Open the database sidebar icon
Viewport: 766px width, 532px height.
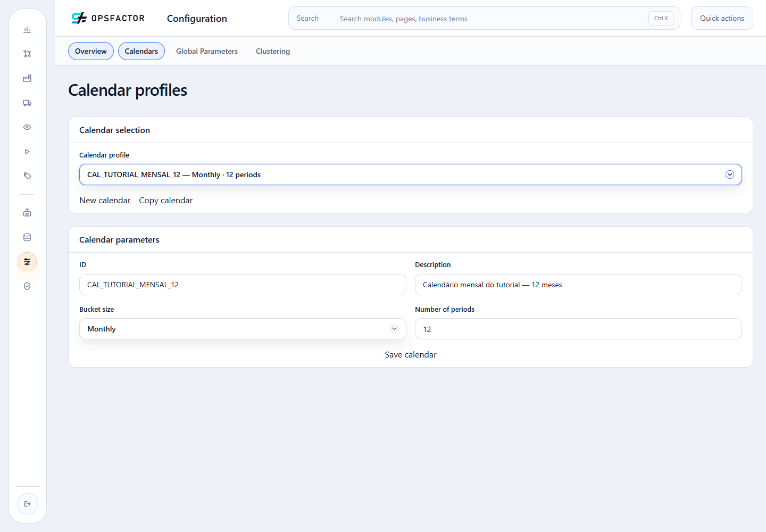(x=27, y=237)
